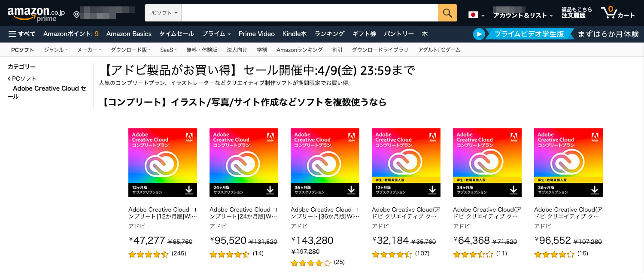The height and width of the screenshot is (273, 644).
Task: Open the 24ヶ月版 Creative Cloud thumbnail
Action: coord(244,162)
